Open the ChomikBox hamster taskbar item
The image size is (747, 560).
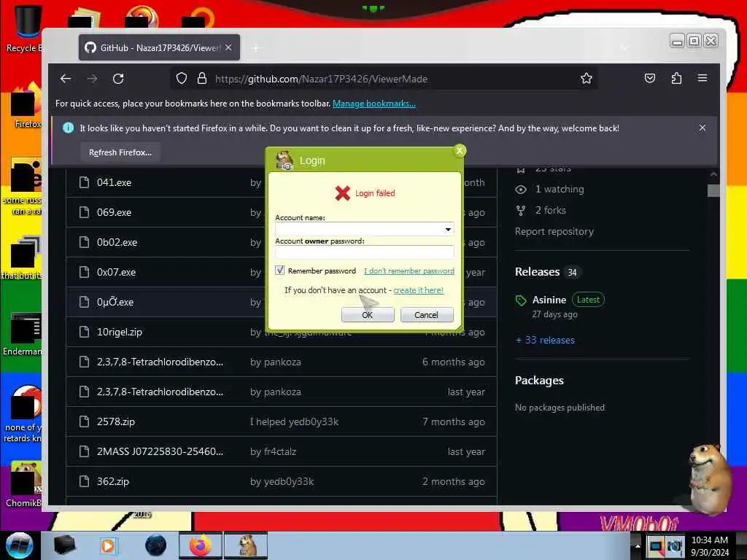pyautogui.click(x=247, y=545)
